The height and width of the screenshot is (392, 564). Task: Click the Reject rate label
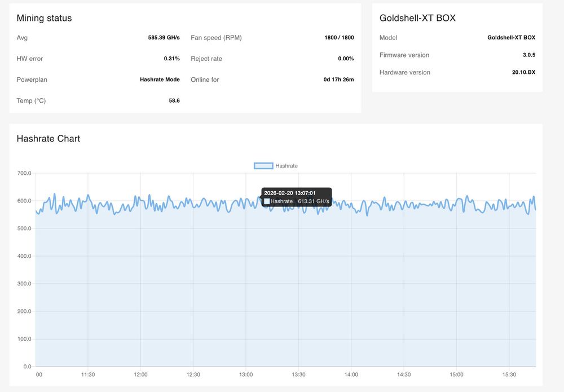(206, 59)
